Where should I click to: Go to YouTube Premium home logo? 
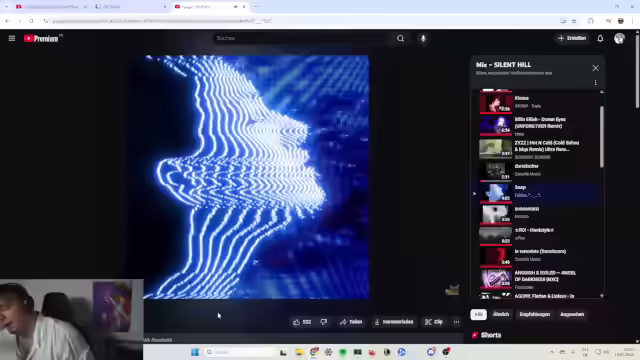coord(41,38)
